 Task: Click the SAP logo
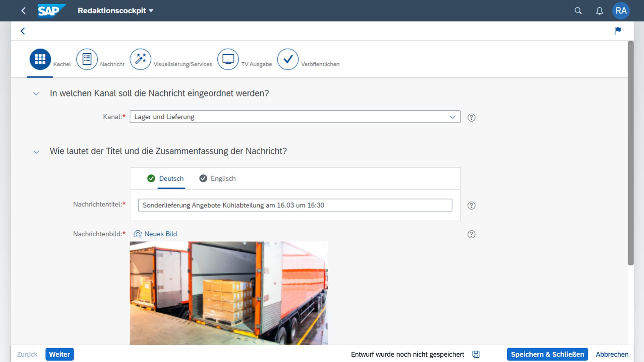coord(49,10)
